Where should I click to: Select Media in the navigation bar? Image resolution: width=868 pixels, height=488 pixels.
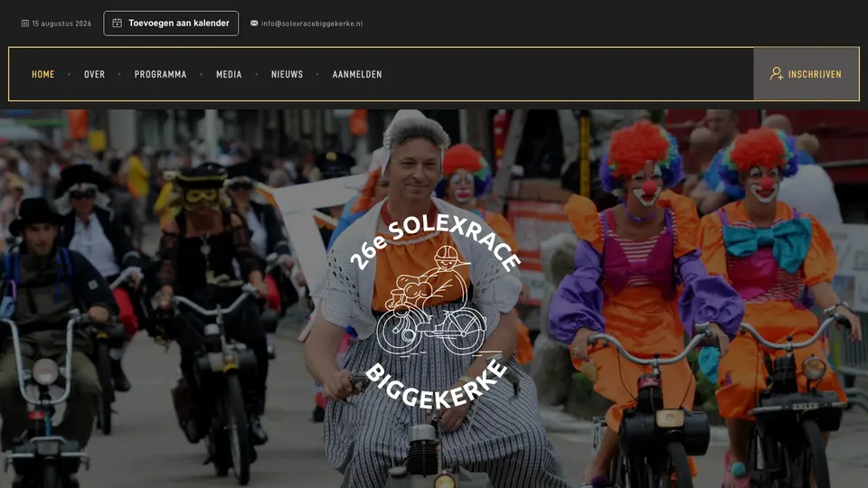point(229,74)
